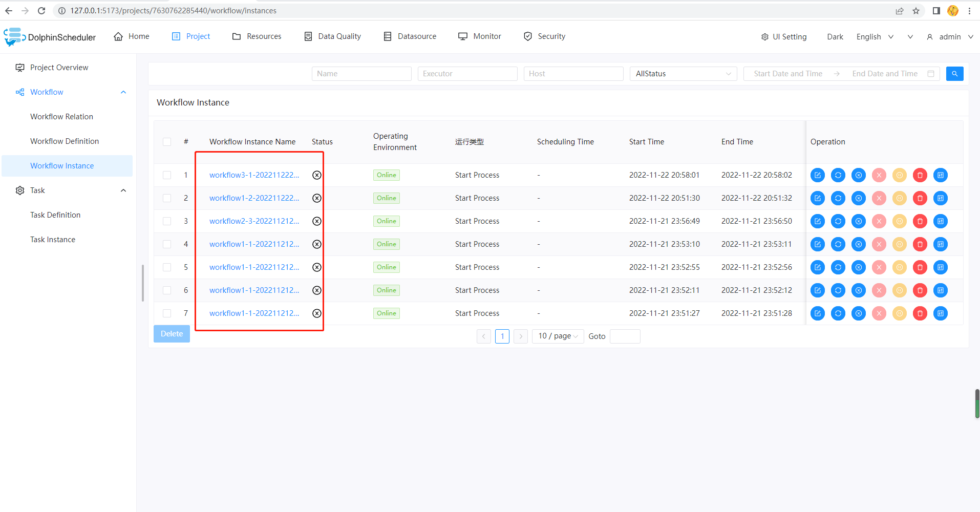Open the Gantt chart icon for row 4

point(941,244)
